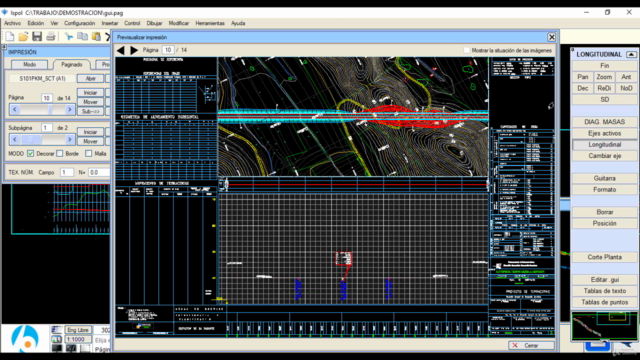
Task: Close the Previsualizar impresión dialog with X
Action: point(551,37)
